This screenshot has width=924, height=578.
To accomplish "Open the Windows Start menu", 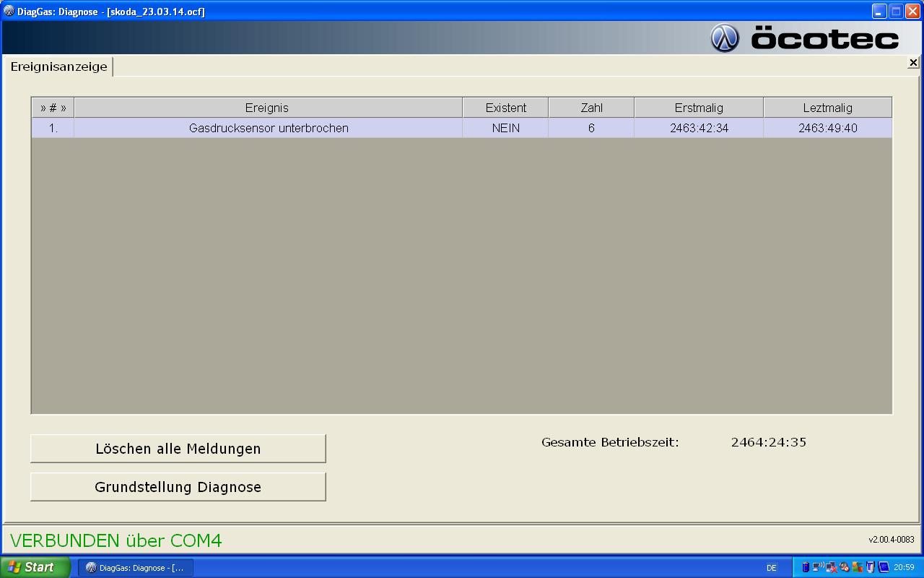I will click(x=35, y=567).
